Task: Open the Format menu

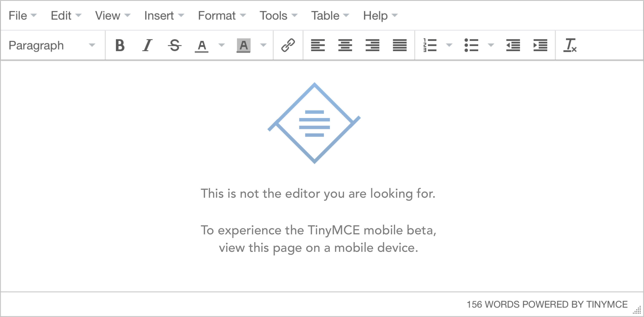Action: 222,16
